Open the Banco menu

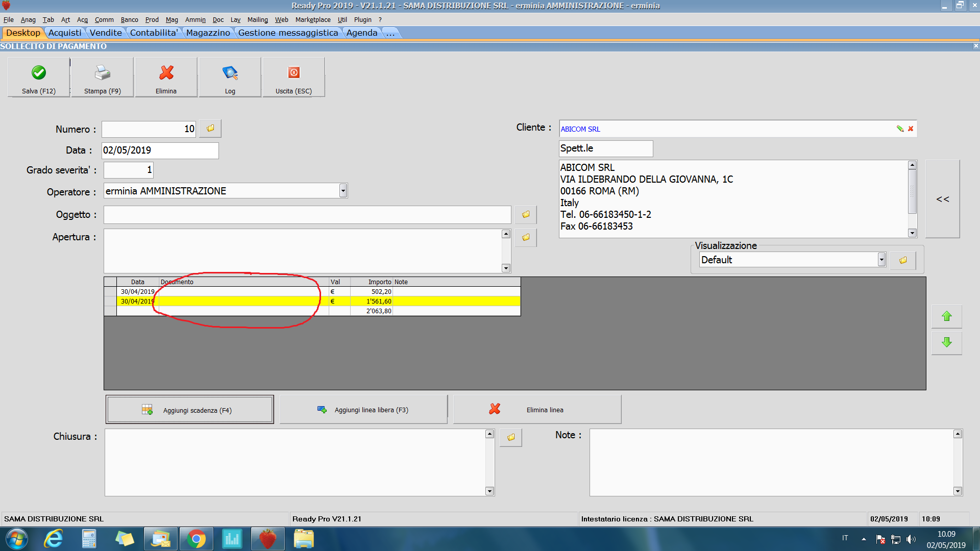pos(130,20)
